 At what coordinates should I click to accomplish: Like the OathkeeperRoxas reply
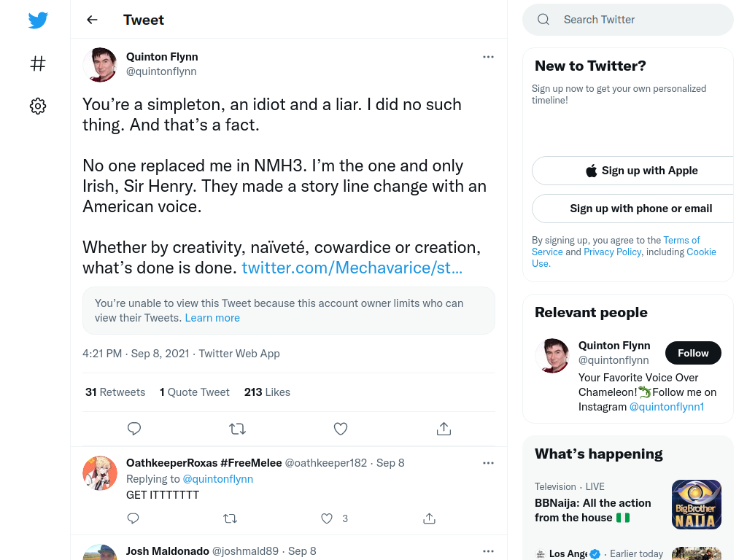[327, 518]
